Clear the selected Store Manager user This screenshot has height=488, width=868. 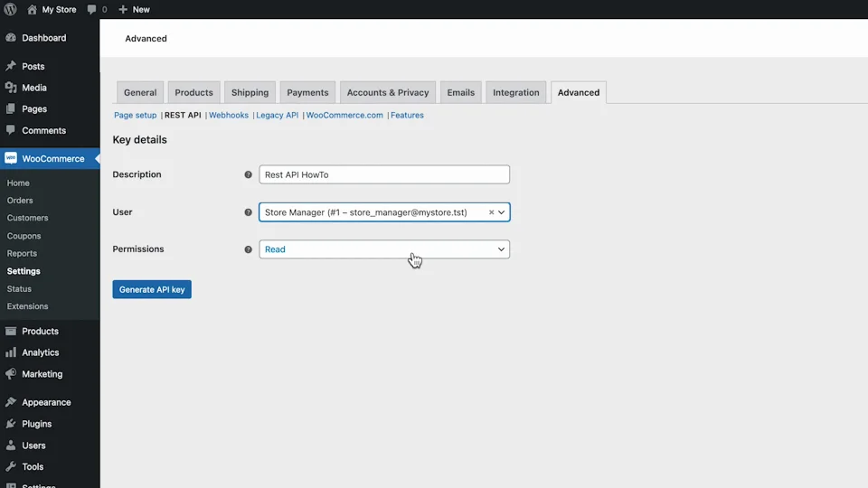491,212
